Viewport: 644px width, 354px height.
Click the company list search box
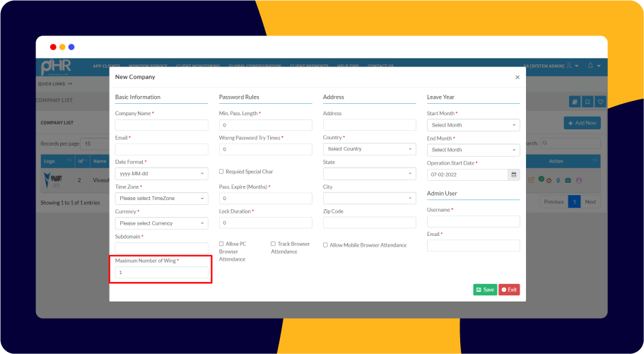click(x=570, y=143)
